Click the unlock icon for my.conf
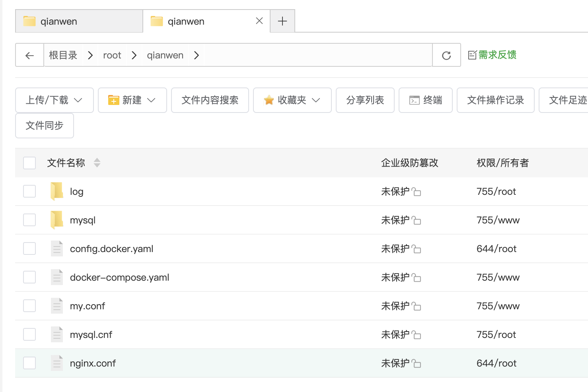The height and width of the screenshot is (392, 588). pyautogui.click(x=416, y=306)
